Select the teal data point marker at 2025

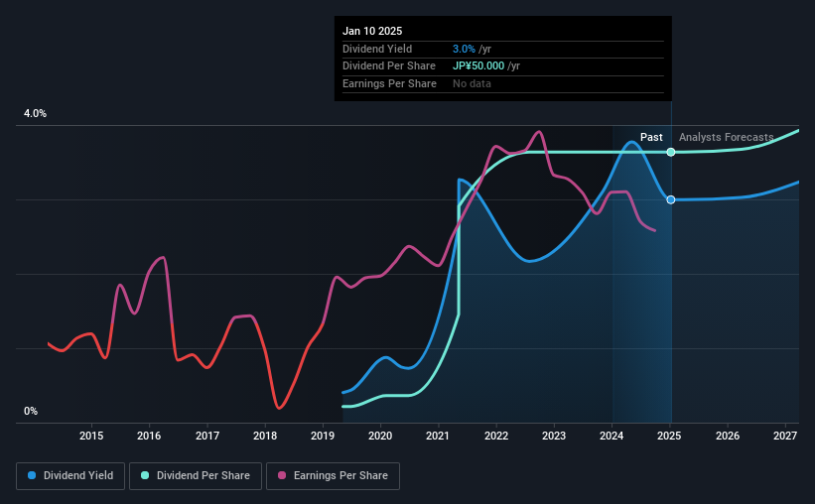point(671,152)
